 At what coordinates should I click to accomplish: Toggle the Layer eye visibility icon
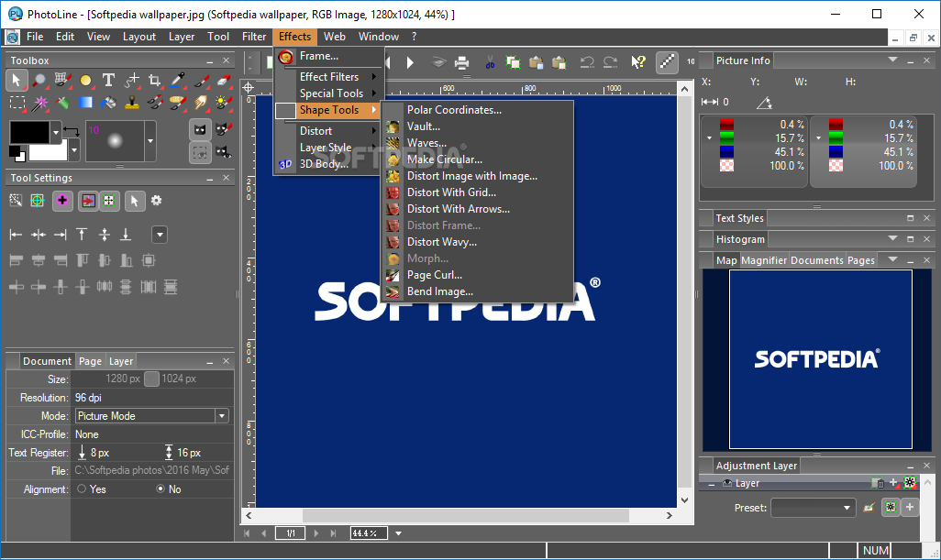click(726, 483)
